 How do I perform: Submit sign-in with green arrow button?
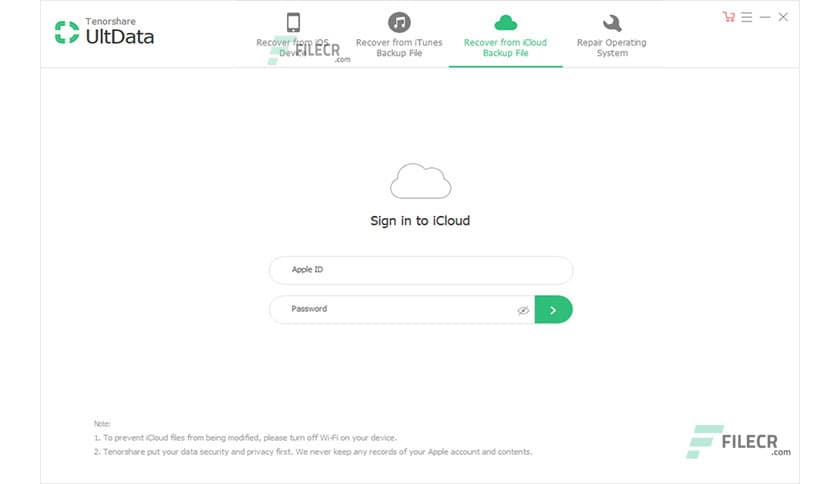(553, 310)
